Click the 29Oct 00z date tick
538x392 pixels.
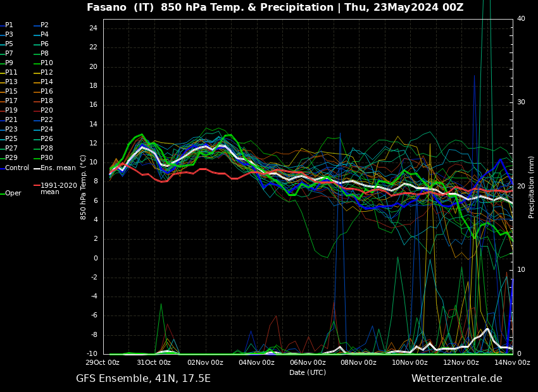point(103,363)
